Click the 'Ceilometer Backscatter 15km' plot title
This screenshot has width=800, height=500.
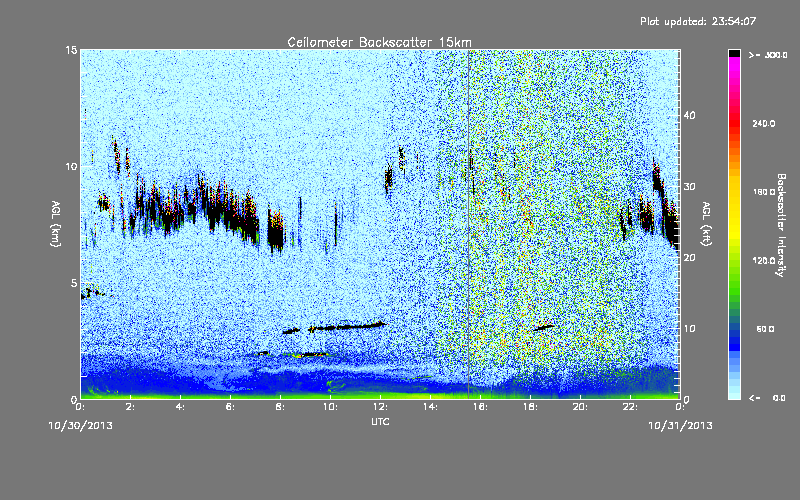[379, 42]
